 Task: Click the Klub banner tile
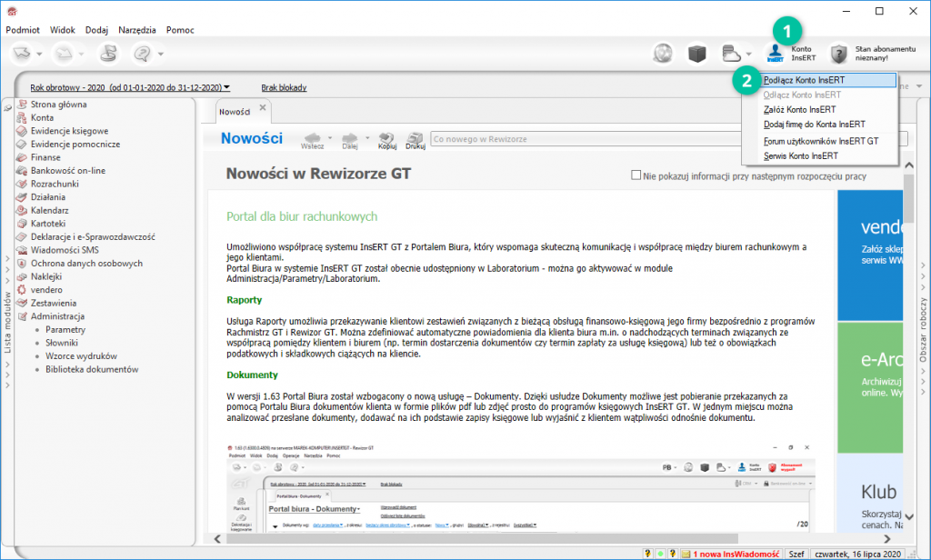(870, 494)
